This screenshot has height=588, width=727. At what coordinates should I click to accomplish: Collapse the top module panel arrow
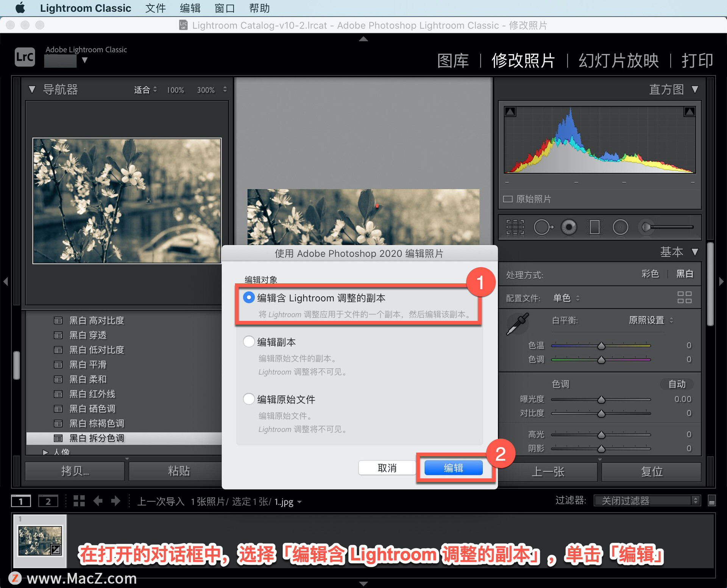(x=363, y=39)
